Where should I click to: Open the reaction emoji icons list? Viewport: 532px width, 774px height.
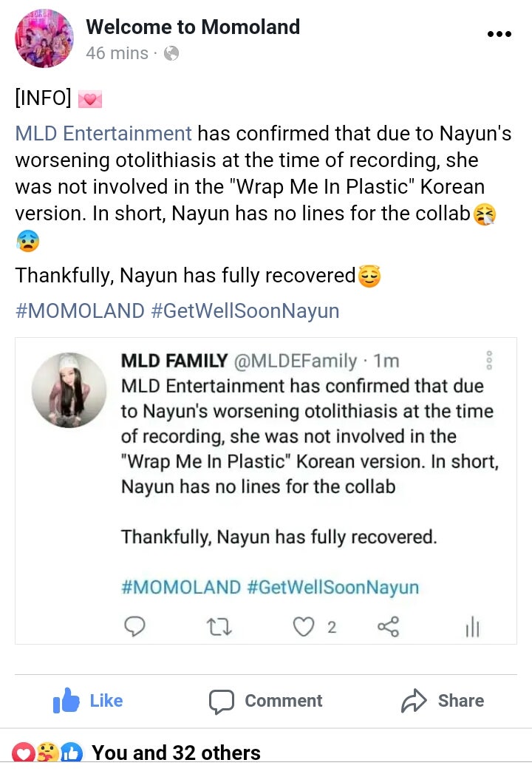(48, 753)
